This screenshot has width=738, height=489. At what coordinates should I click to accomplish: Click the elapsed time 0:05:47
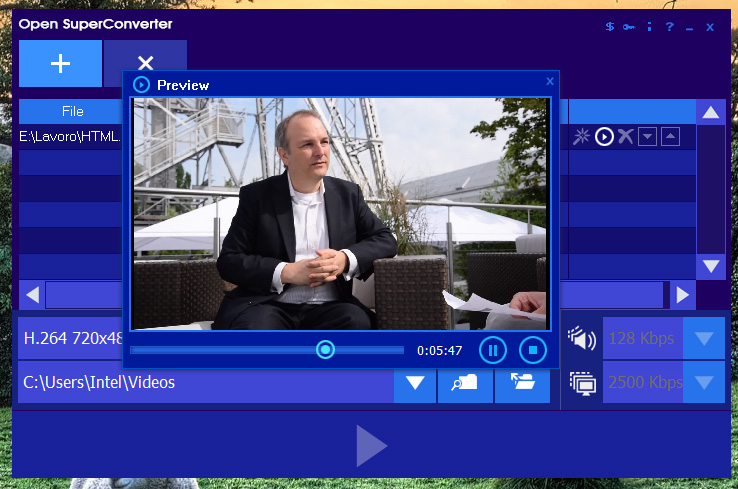(440, 351)
